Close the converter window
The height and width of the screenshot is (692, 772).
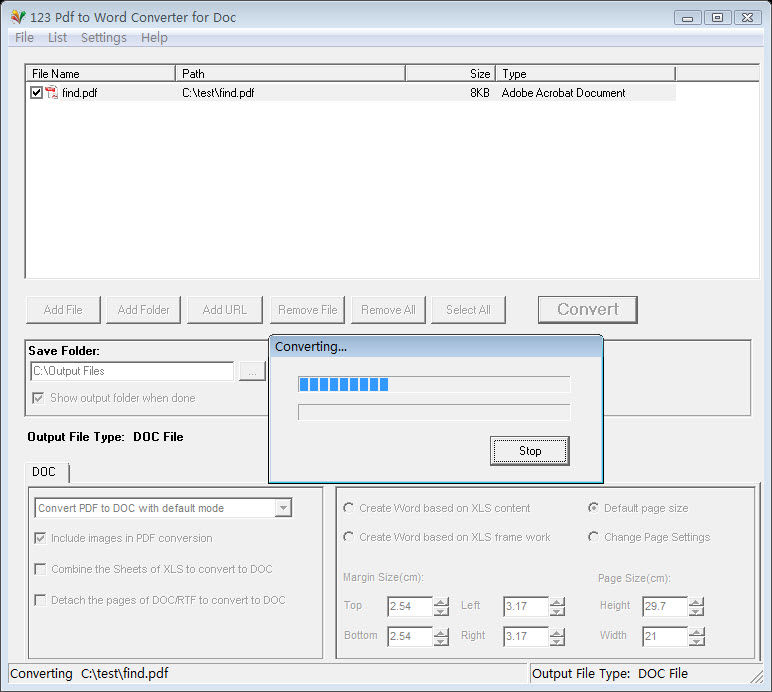coord(747,18)
